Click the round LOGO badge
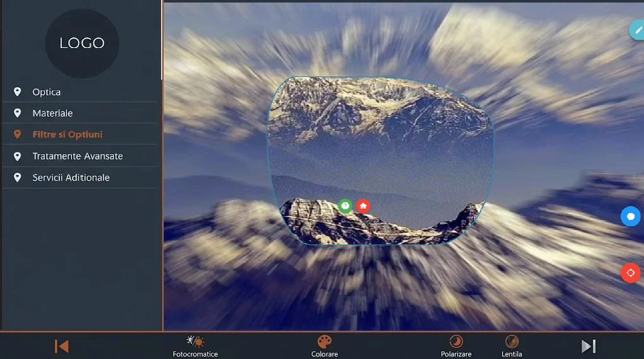 coord(82,43)
